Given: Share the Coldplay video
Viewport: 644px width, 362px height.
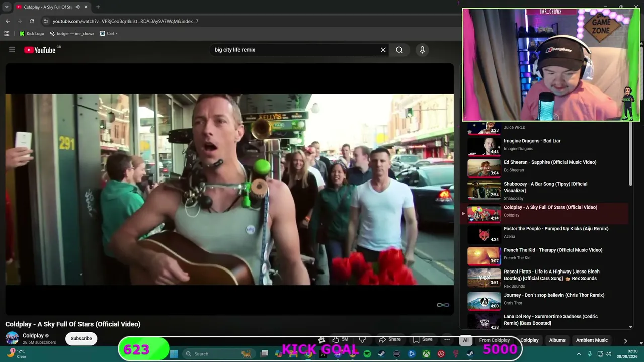Looking at the screenshot, I should pos(390,340).
